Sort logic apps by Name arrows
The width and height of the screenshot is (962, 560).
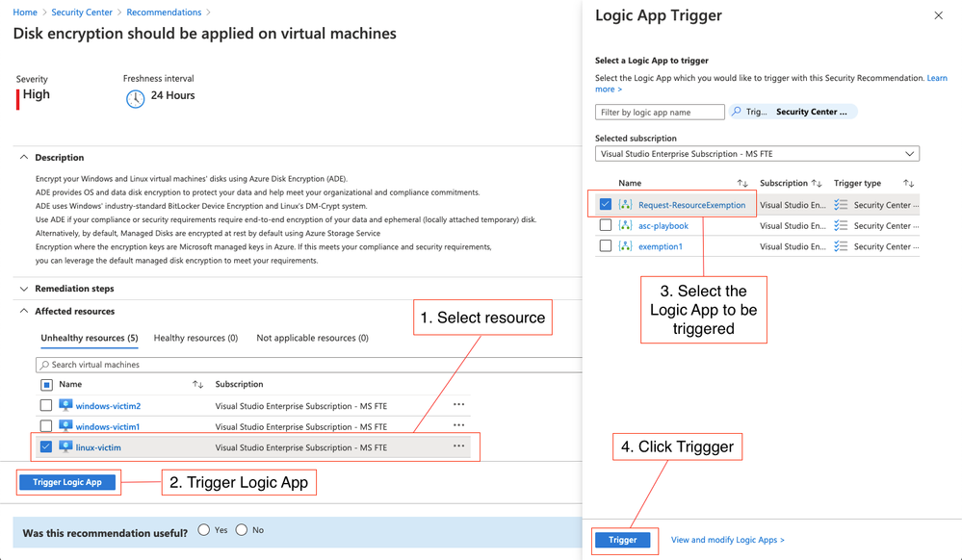pyautogui.click(x=742, y=183)
